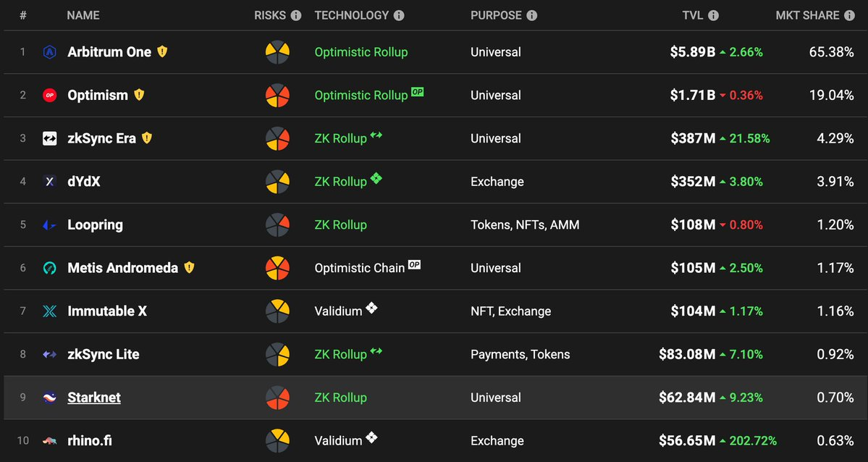Click the zkSync arrows icon beside zkSync Lite's ZK Rollup
The height and width of the screenshot is (462, 868).
point(376,351)
